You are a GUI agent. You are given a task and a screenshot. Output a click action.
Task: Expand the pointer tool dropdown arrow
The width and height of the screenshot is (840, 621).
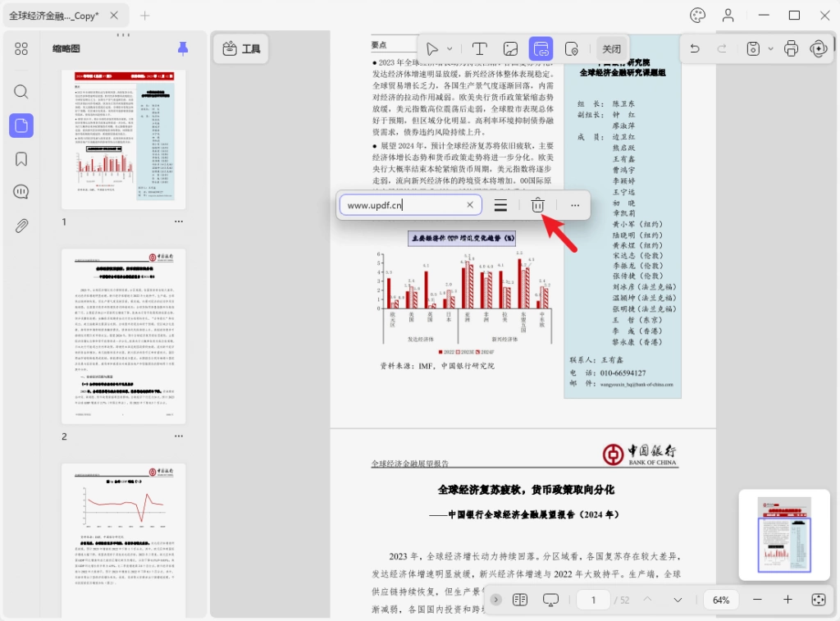(x=450, y=49)
